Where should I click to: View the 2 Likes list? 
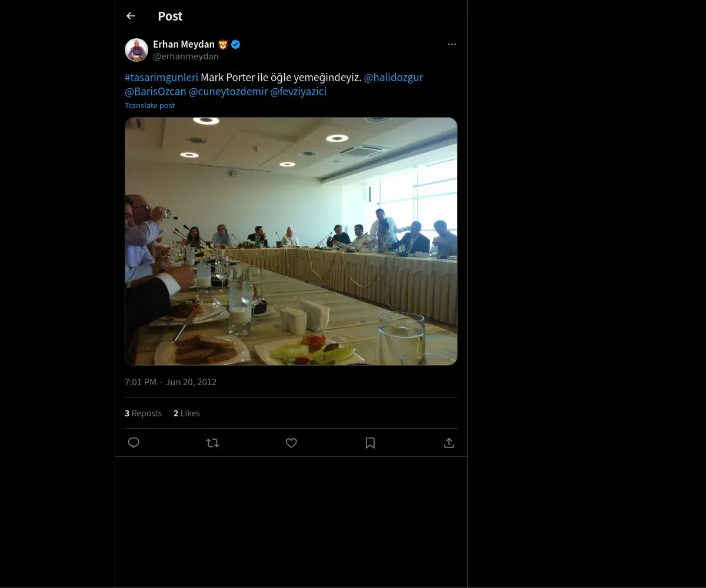point(187,413)
